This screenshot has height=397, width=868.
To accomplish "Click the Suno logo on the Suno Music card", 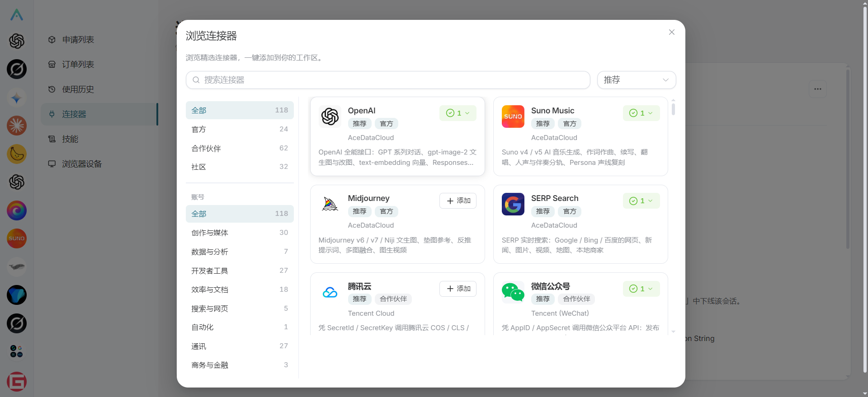I will (513, 117).
